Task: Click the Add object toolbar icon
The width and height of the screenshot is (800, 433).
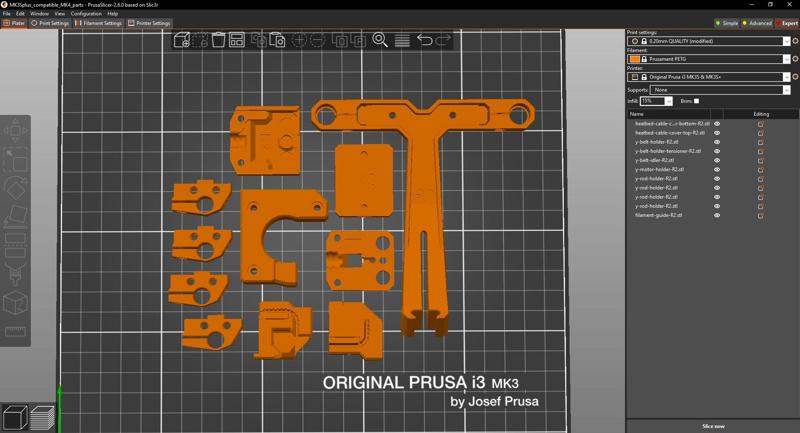Action: point(182,40)
